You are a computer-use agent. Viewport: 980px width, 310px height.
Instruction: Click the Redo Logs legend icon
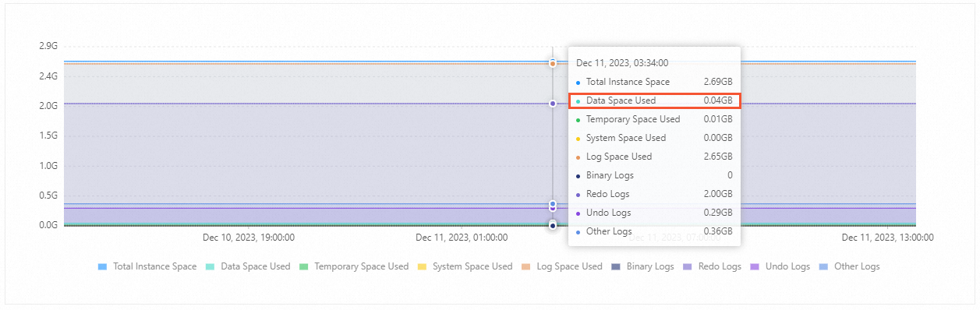[x=688, y=266]
